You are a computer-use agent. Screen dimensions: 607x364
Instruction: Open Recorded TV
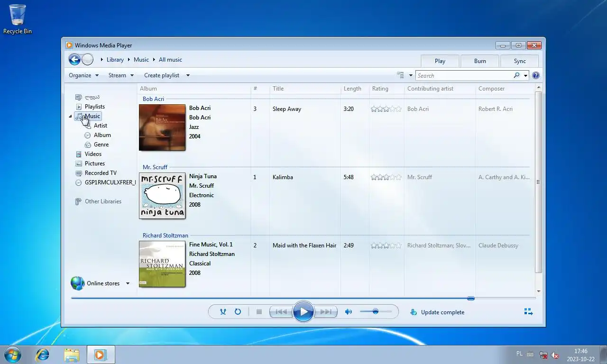tap(100, 173)
